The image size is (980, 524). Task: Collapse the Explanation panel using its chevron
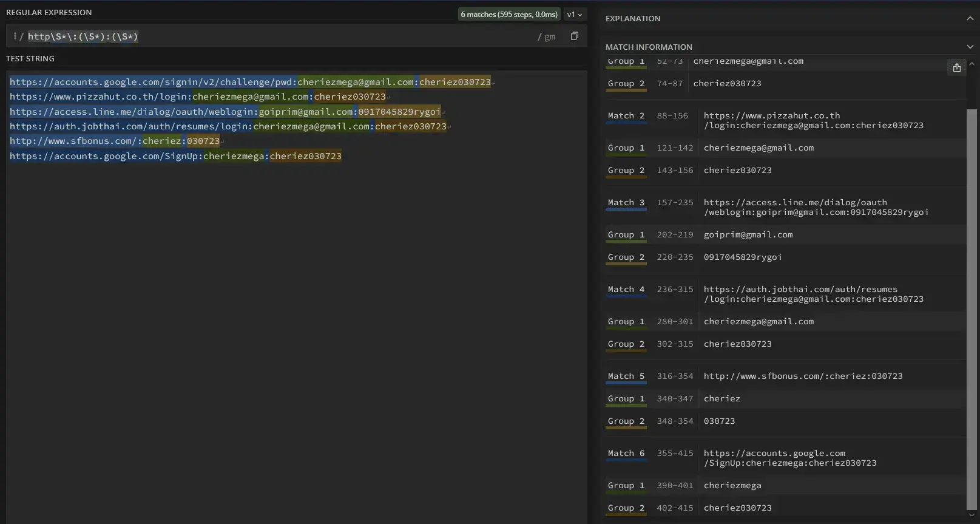coord(970,19)
